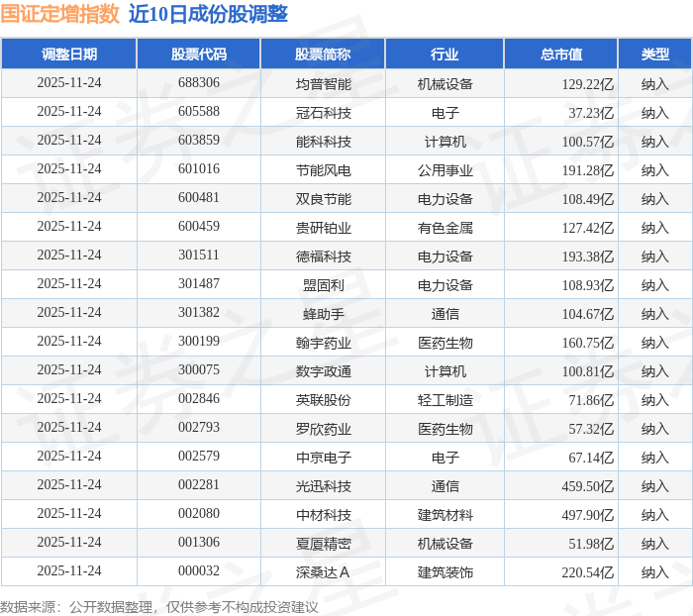
Task: Click market value 160.75亿
Action: (587, 343)
